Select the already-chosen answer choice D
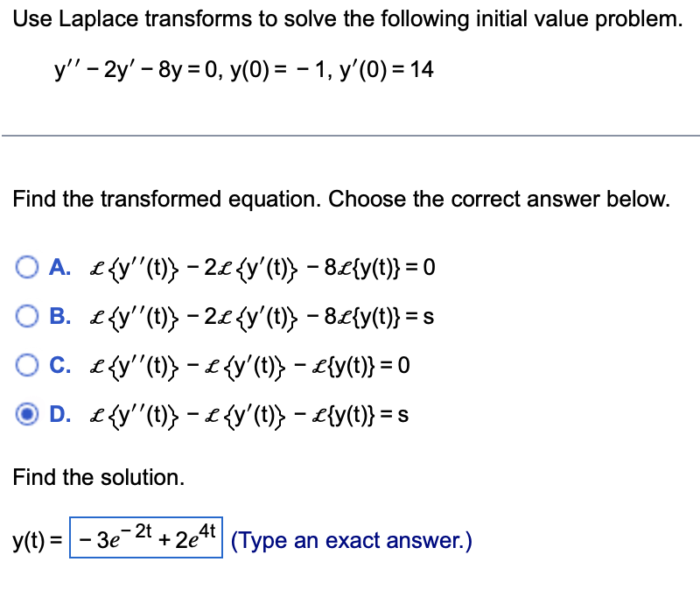 [26, 415]
